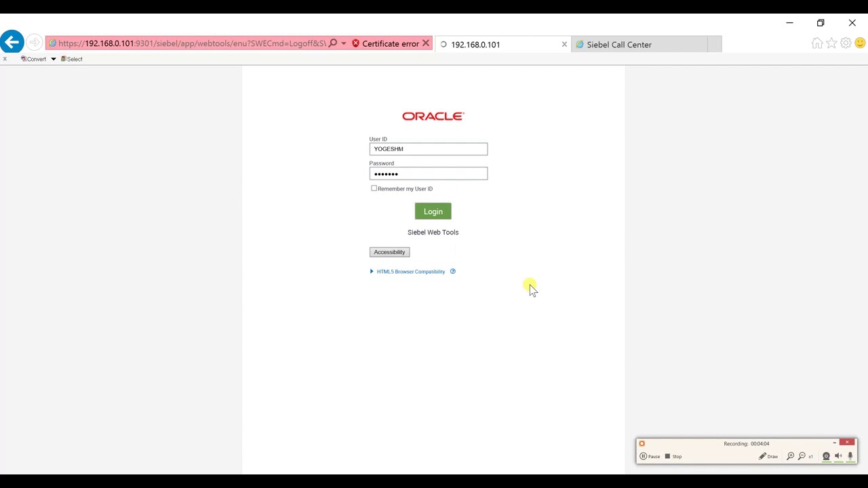Click the browser Home icon
868x488 pixels.
[x=817, y=43]
